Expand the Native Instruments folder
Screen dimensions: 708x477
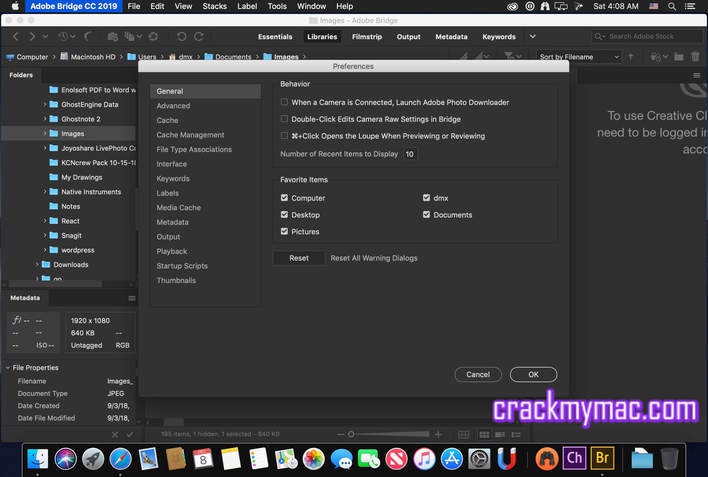tap(45, 192)
